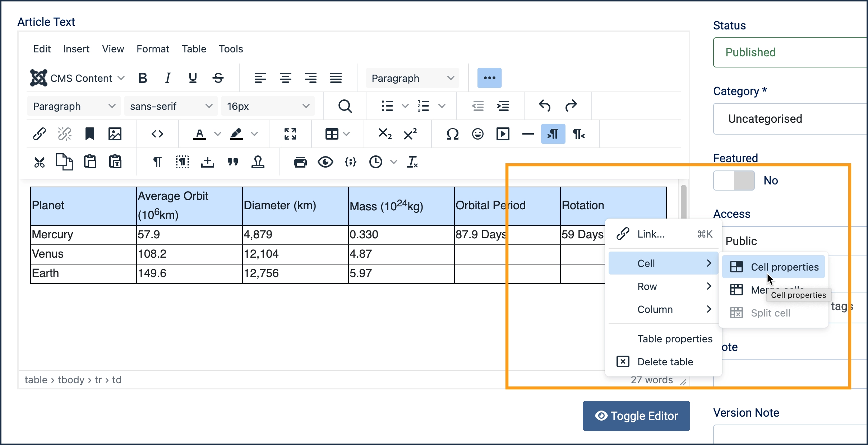Click Toggle Editor button
This screenshot has width=868, height=445.
tap(636, 416)
